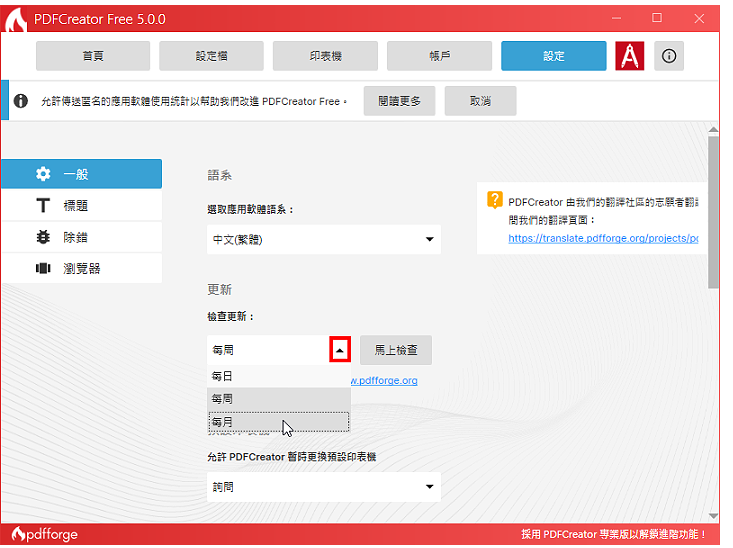Click the 取消 dismiss button
The height and width of the screenshot is (548, 733).
click(x=480, y=101)
